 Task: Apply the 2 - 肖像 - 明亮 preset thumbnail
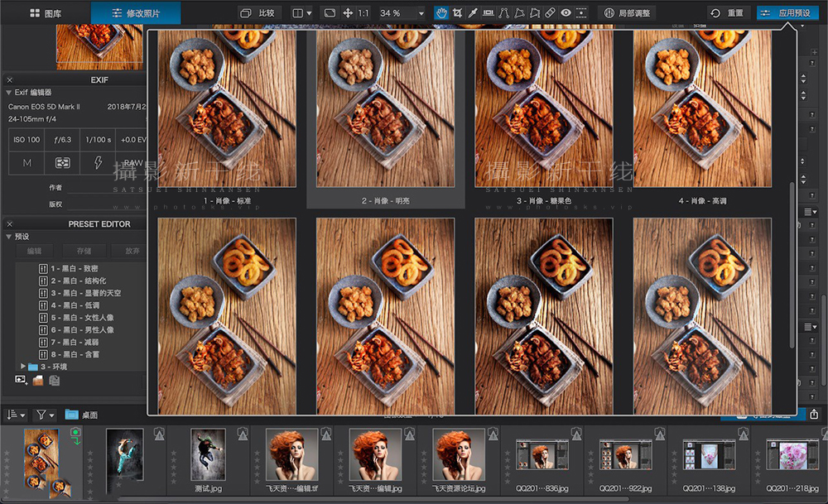[386, 108]
